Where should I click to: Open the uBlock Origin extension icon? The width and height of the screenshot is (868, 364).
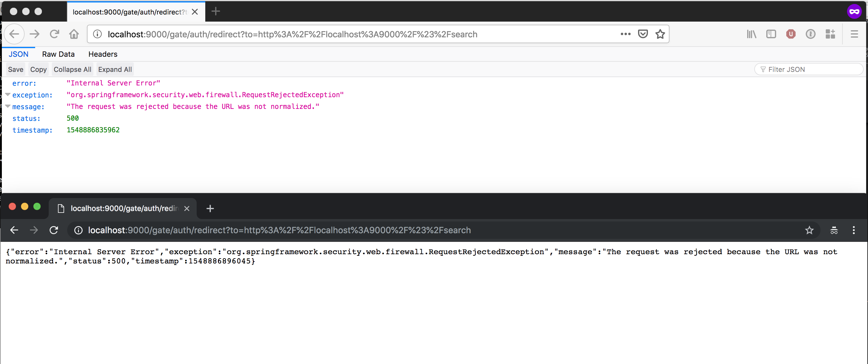(x=791, y=34)
